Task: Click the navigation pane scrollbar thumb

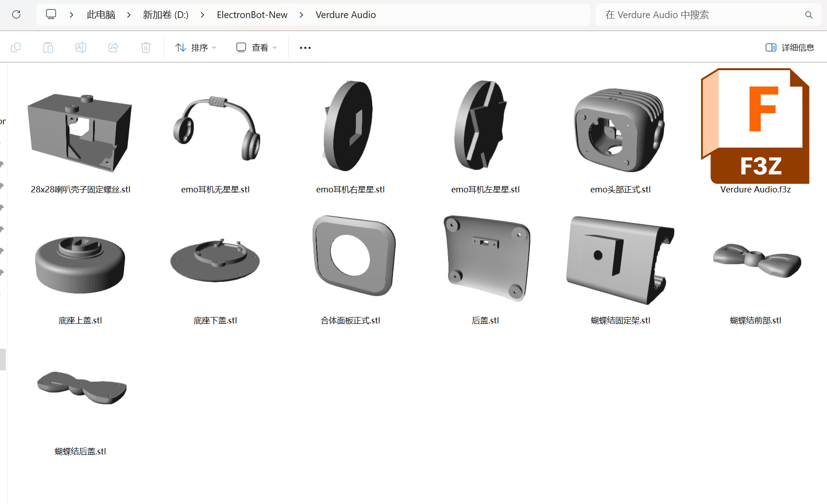Action: 3,359
